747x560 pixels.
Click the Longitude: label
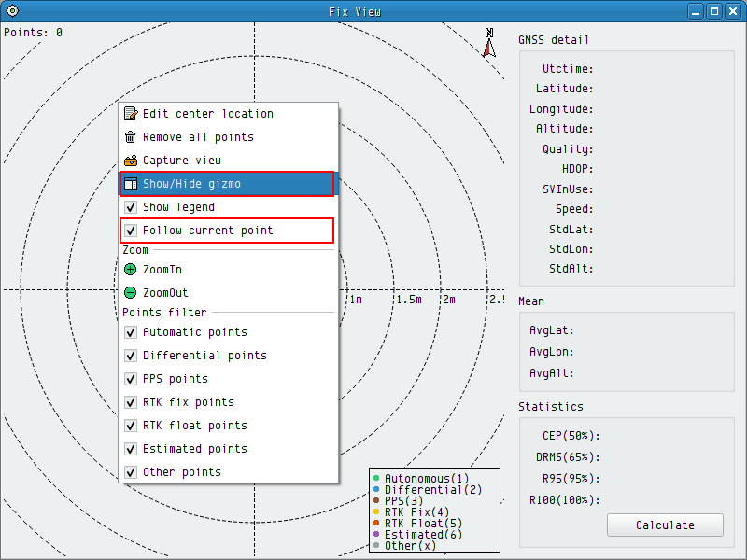point(561,109)
